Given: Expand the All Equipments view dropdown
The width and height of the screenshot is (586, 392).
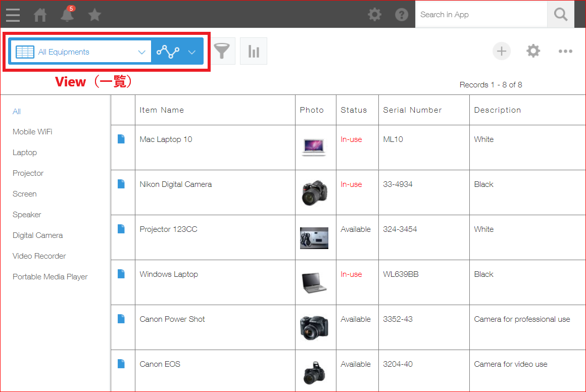Looking at the screenshot, I should pyautogui.click(x=141, y=52).
